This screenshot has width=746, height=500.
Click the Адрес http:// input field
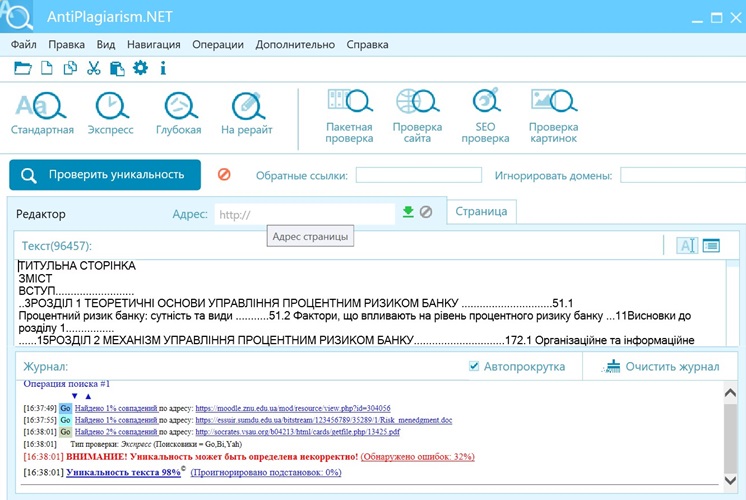304,214
